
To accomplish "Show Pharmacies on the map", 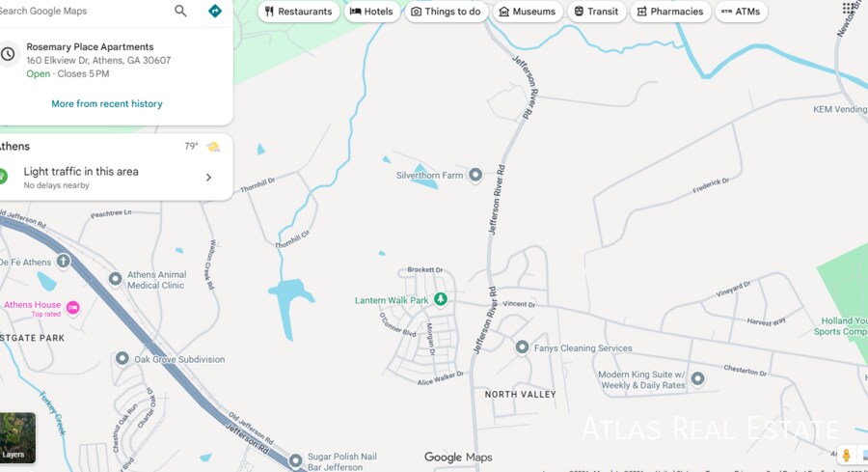I will pyautogui.click(x=670, y=12).
